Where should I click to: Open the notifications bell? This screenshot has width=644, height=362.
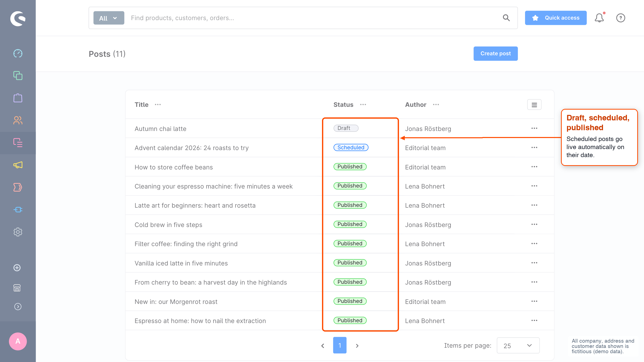[599, 18]
